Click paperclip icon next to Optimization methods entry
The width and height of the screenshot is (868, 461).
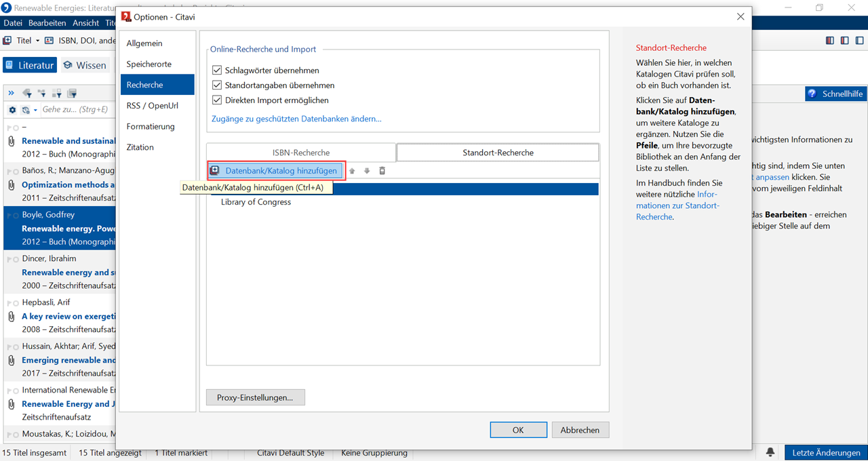point(11,184)
